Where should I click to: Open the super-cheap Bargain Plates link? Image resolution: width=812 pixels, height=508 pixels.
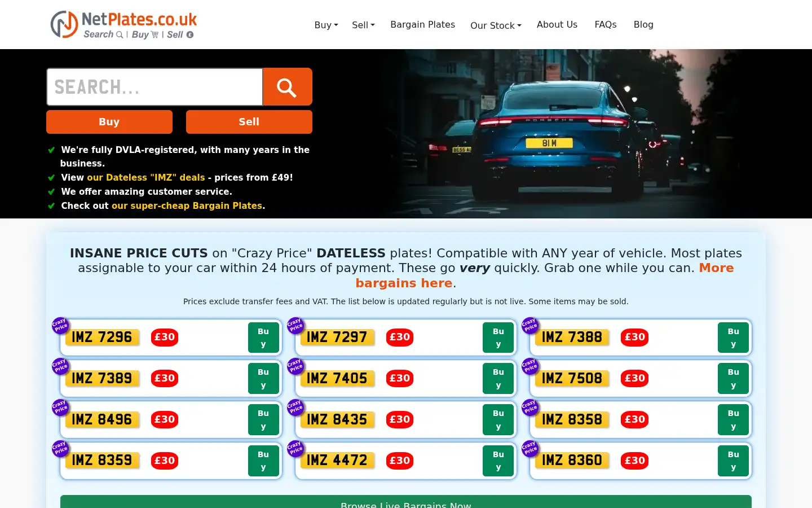187,205
